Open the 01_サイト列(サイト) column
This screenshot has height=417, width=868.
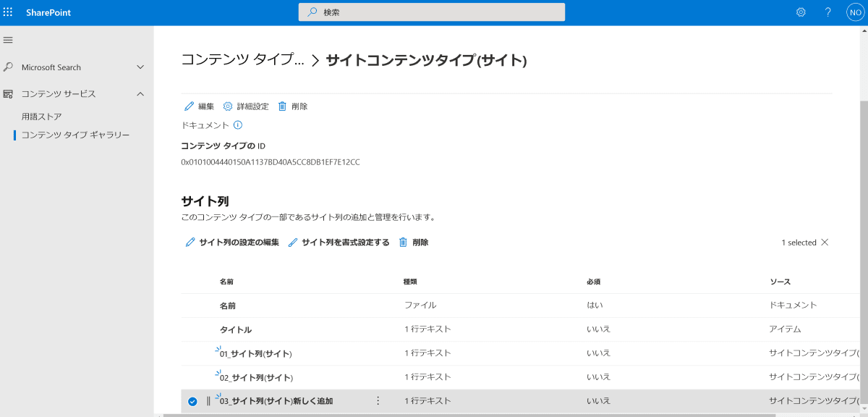[255, 354]
